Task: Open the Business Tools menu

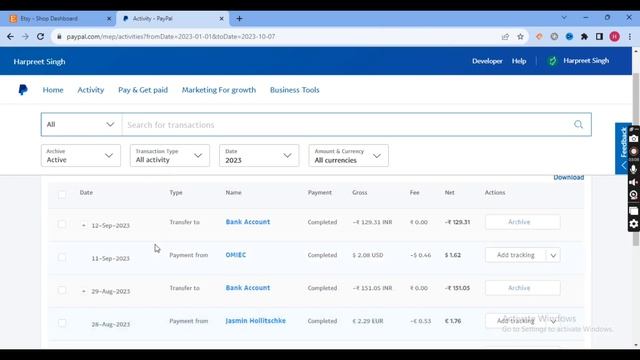Action: coord(295,90)
